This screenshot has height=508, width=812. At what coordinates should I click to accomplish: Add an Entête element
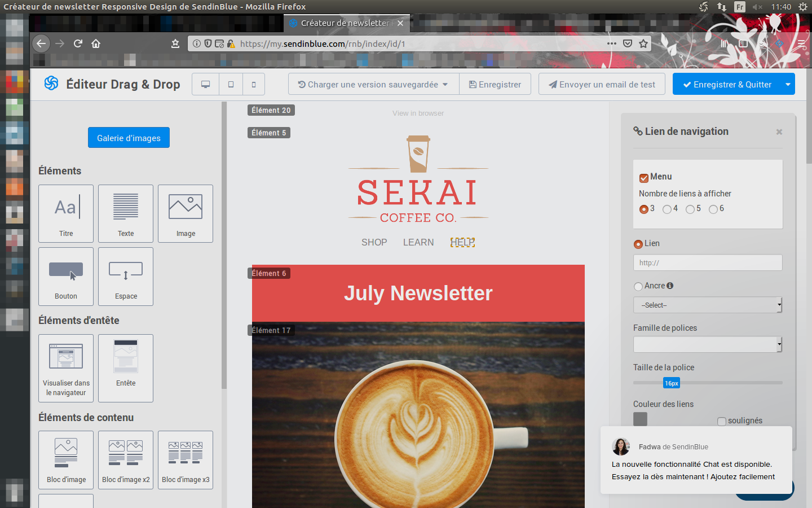pos(126,368)
